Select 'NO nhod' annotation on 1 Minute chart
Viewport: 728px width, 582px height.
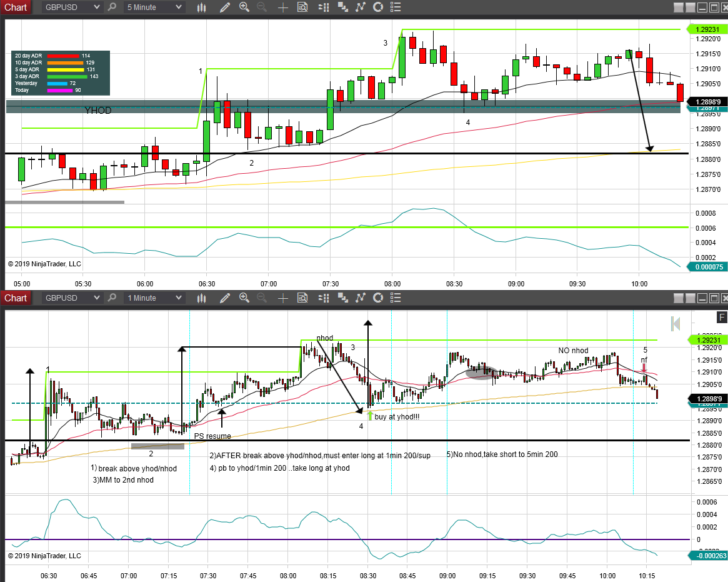pyautogui.click(x=574, y=350)
